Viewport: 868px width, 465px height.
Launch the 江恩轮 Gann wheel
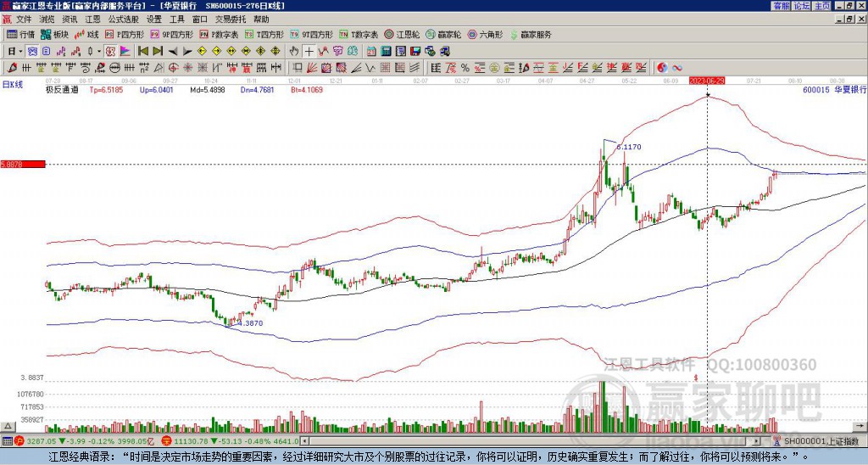pyautogui.click(x=402, y=34)
